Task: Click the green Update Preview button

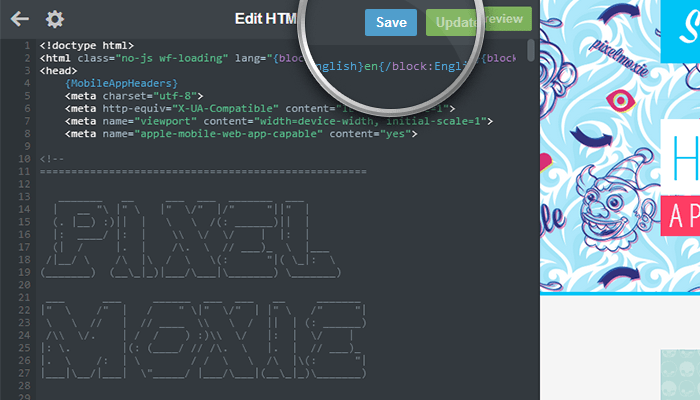Action: [479, 21]
